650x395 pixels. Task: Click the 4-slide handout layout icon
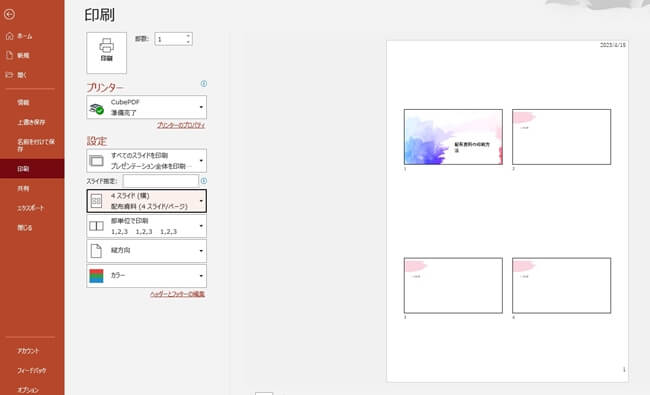[x=96, y=201]
